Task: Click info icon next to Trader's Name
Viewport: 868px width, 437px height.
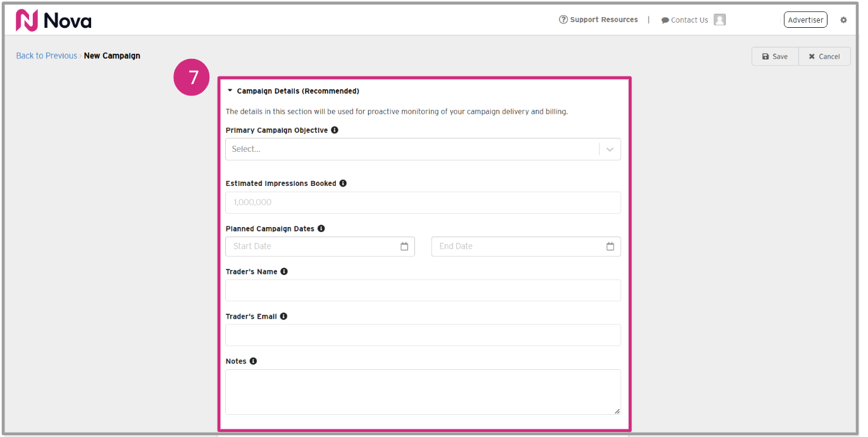Action: 284,271
